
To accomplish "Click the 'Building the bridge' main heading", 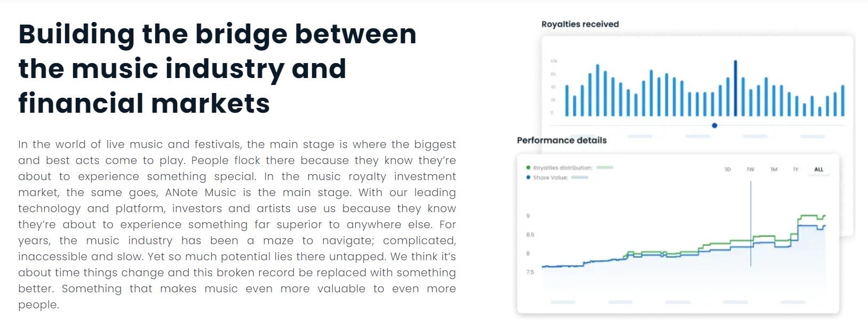I will pyautogui.click(x=217, y=68).
